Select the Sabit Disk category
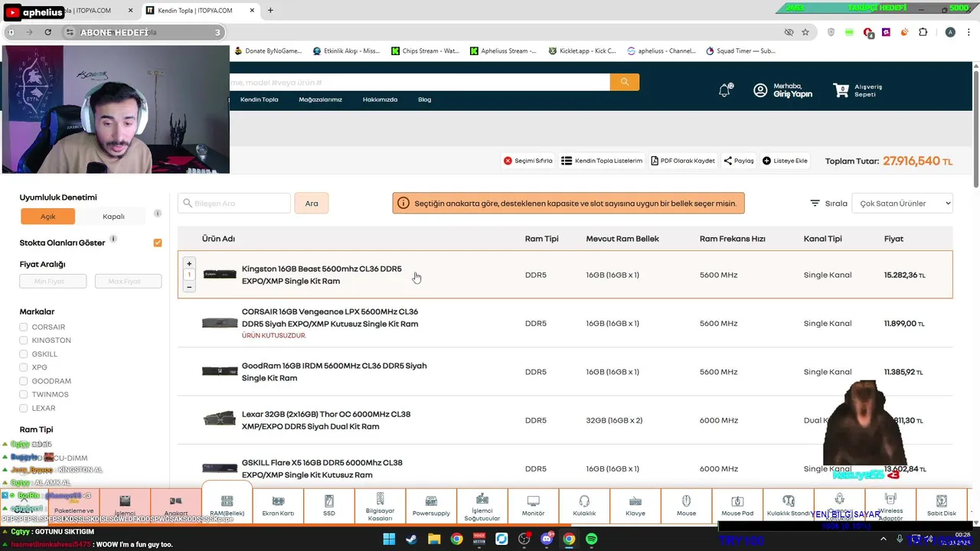 [942, 505]
